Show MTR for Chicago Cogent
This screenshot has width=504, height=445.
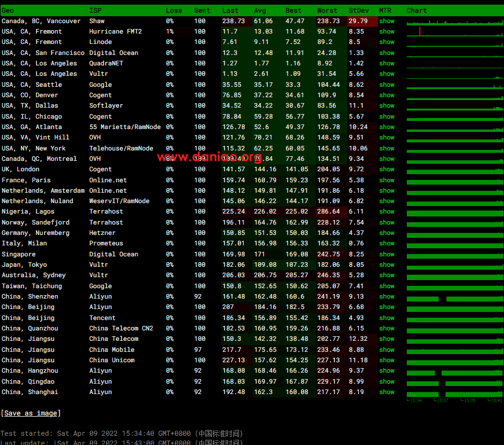[387, 117]
